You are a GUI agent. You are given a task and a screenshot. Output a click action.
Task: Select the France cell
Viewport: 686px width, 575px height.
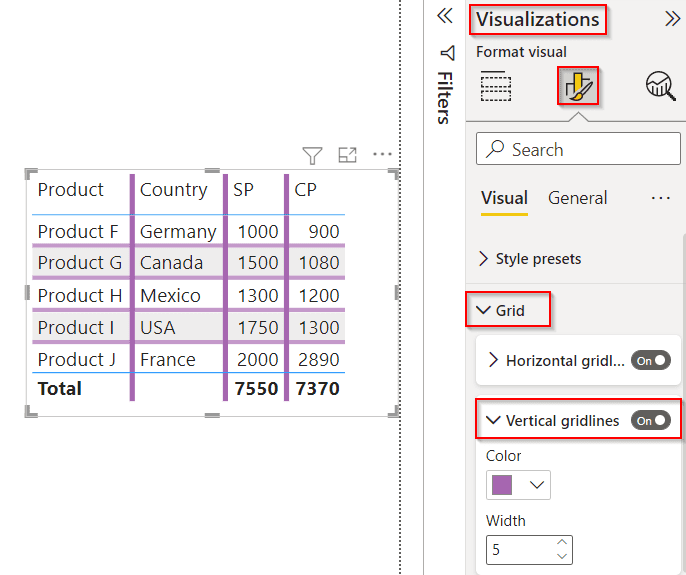pyautogui.click(x=168, y=359)
